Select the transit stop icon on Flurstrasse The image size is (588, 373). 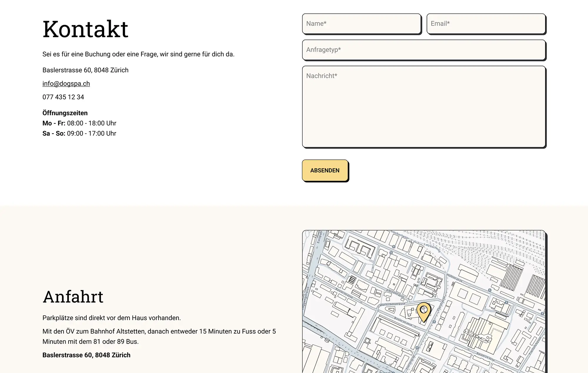click(x=435, y=322)
